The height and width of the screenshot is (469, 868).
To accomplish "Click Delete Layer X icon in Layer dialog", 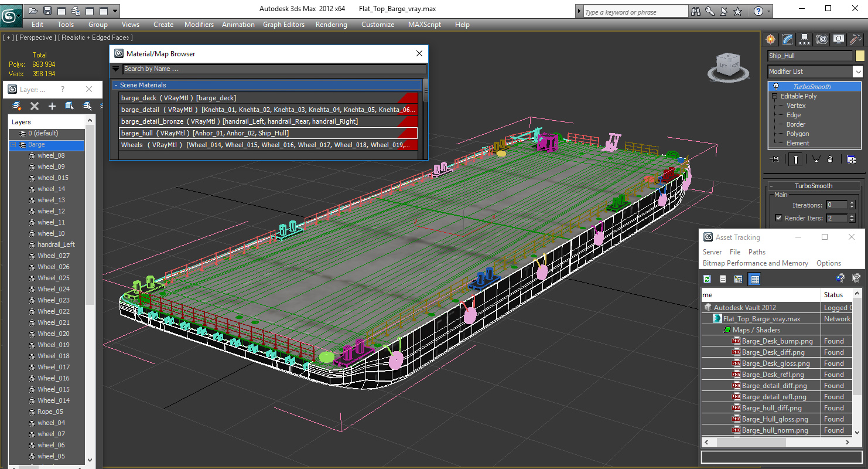I will point(35,106).
